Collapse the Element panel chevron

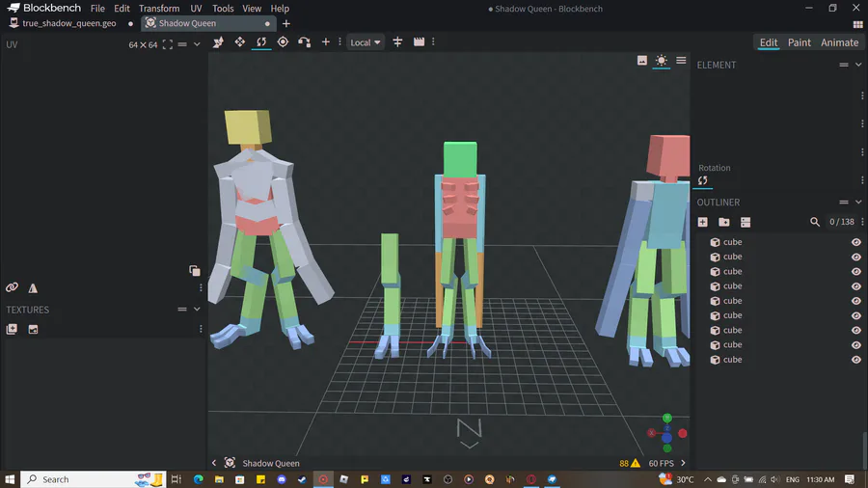pyautogui.click(x=858, y=65)
